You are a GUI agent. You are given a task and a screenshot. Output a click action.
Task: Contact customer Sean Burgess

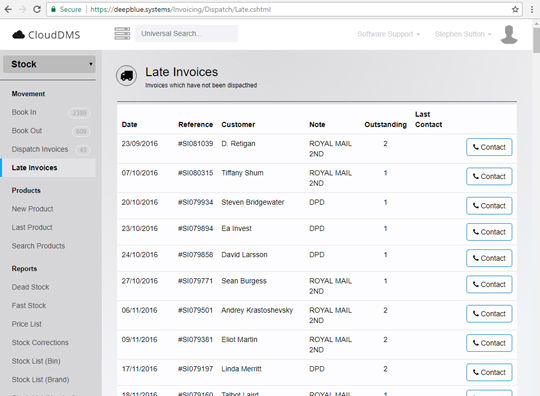(489, 284)
